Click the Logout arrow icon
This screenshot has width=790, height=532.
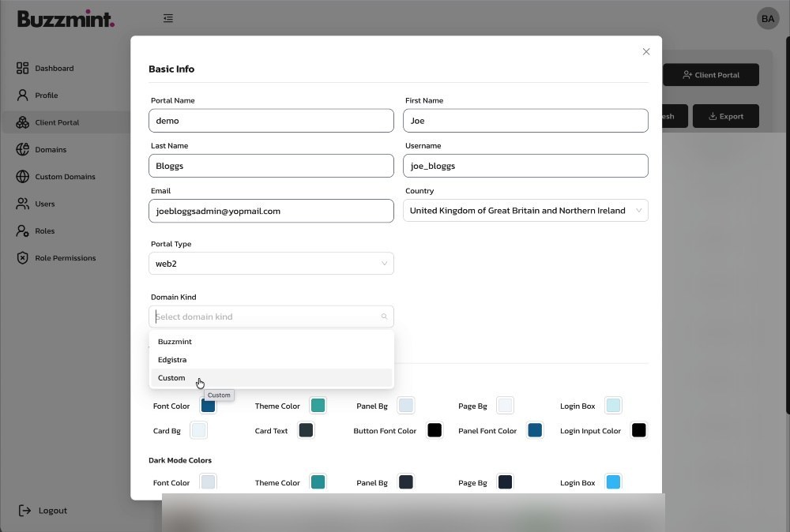(x=24, y=511)
